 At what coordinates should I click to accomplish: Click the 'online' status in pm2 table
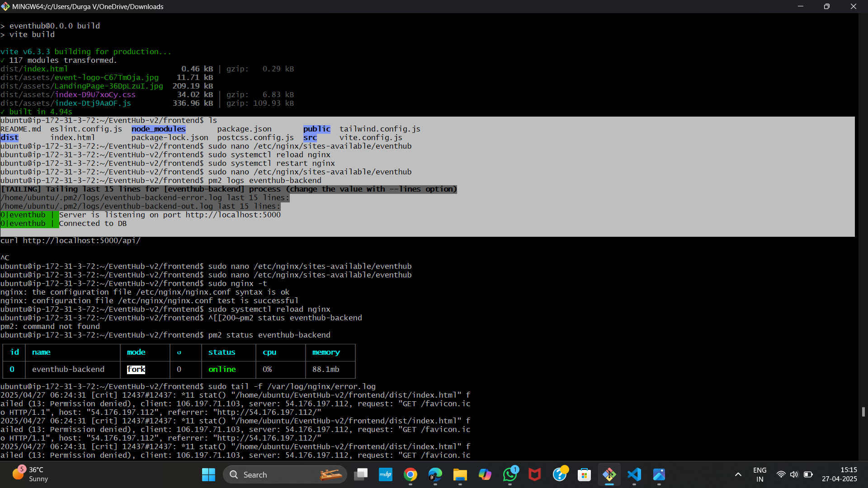(222, 369)
